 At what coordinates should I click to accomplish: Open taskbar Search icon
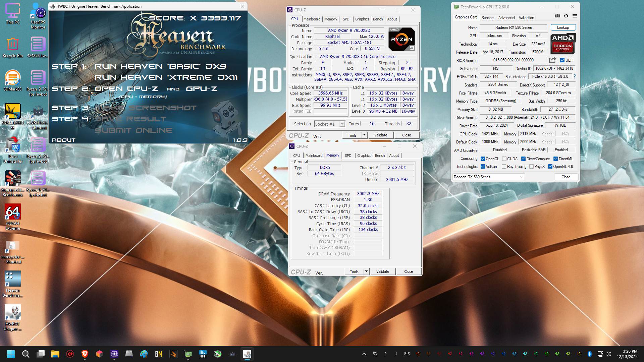(x=26, y=354)
